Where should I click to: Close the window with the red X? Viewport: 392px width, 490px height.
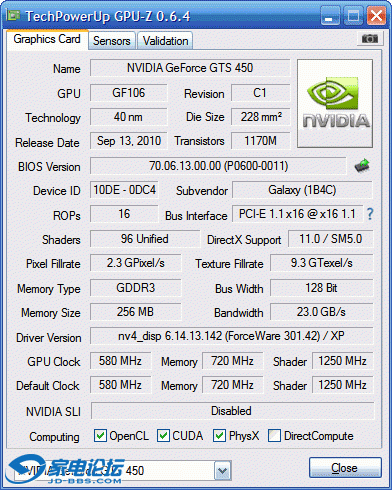376,15
